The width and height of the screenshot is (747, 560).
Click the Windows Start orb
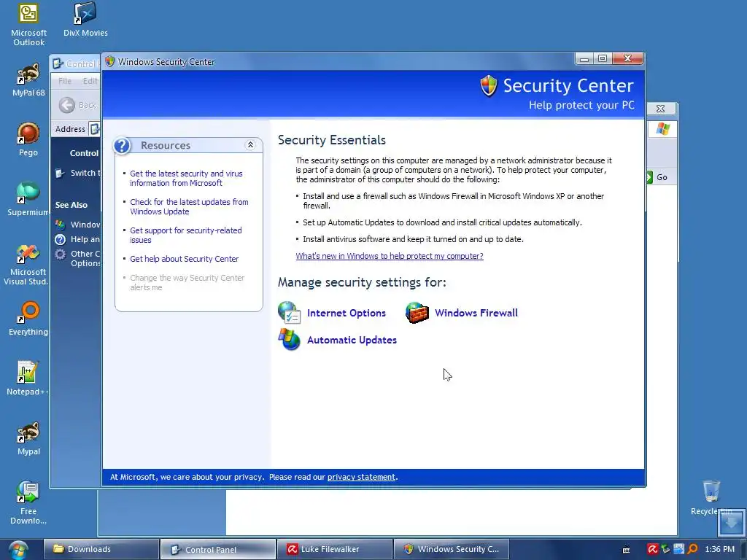[x=18, y=550]
